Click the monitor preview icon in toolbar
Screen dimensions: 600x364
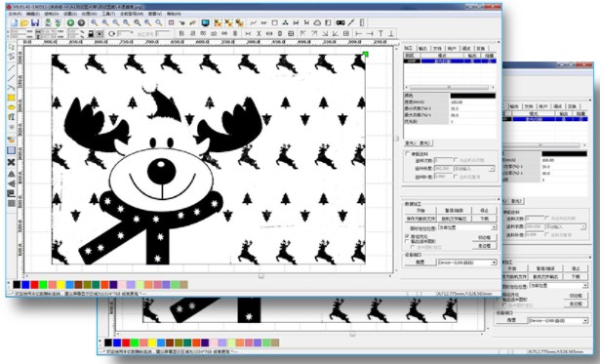[206, 23]
